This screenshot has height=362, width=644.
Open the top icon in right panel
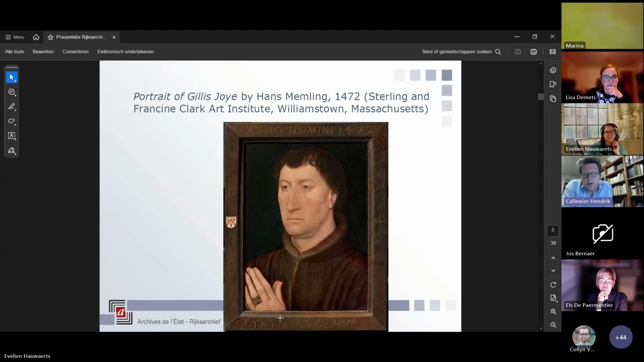(553, 70)
